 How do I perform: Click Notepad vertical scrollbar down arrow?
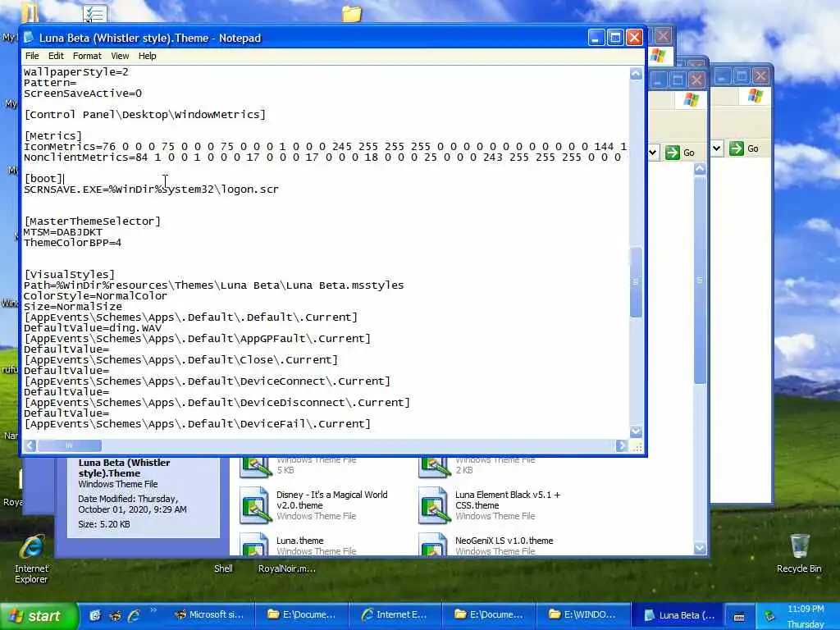[x=636, y=431]
